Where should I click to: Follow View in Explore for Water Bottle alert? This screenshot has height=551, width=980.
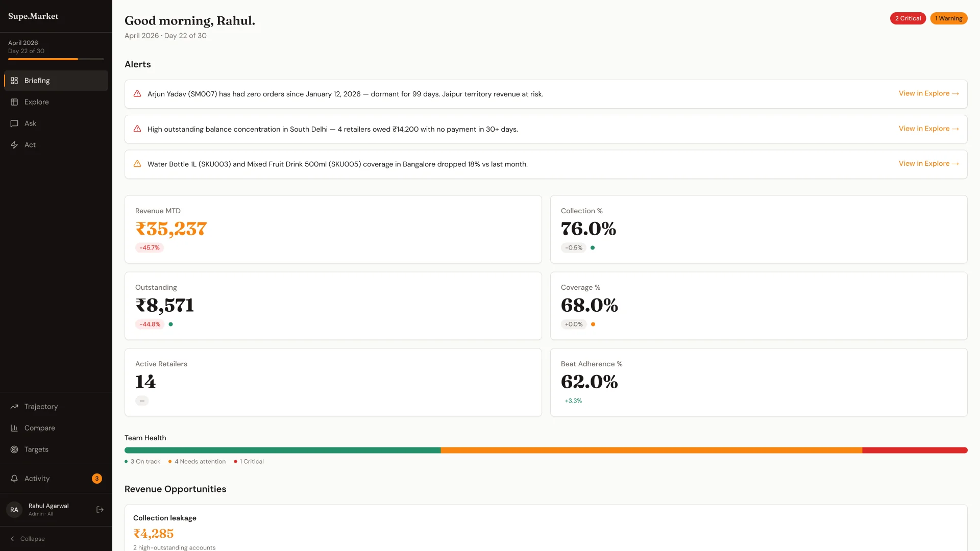[x=928, y=164]
